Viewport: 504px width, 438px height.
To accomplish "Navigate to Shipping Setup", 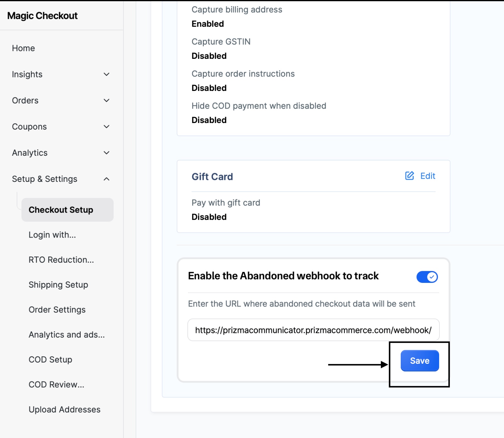I will coord(58,285).
